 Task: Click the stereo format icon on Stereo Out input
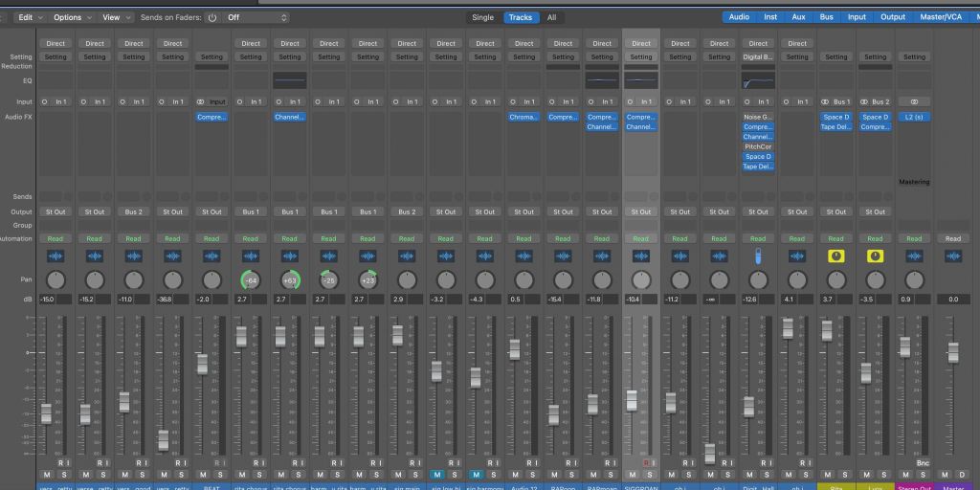[914, 101]
